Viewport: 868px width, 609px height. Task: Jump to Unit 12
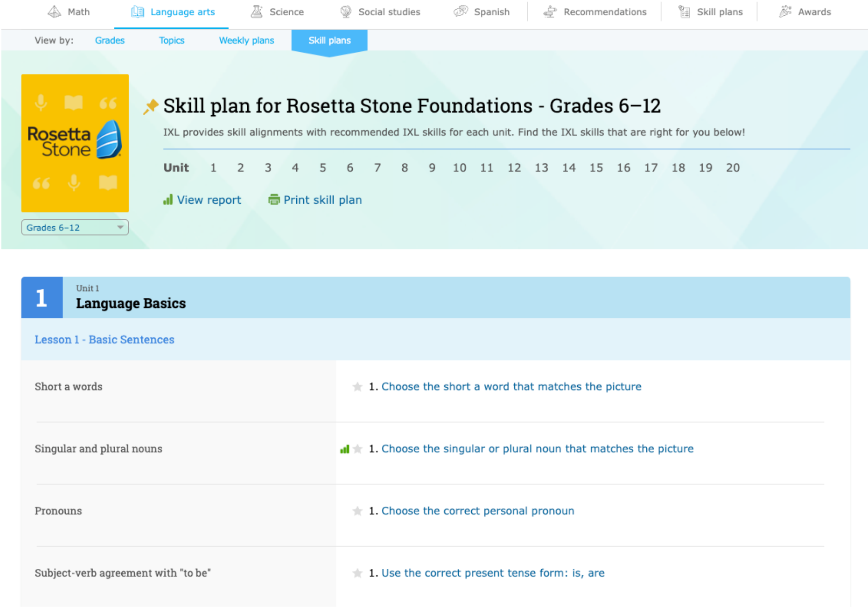click(514, 168)
